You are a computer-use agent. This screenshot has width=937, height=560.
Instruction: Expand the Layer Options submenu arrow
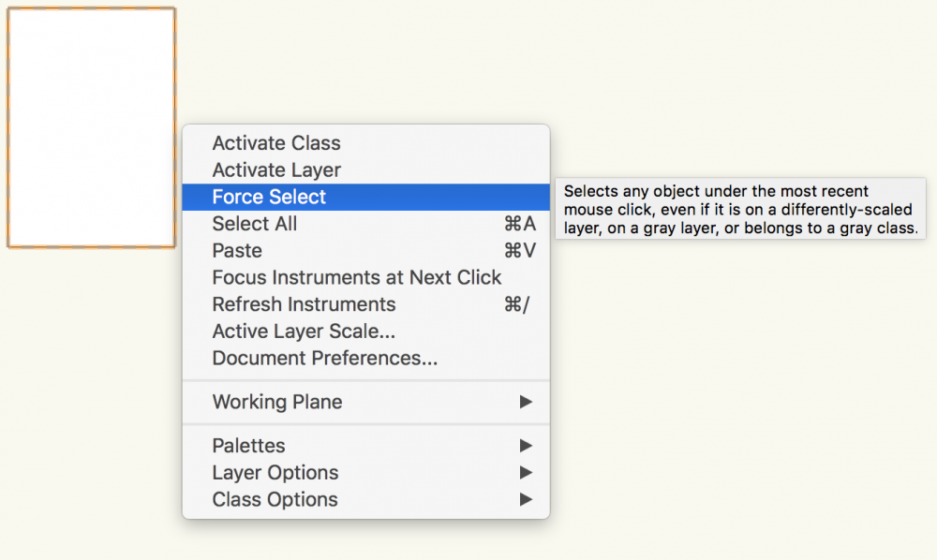pyautogui.click(x=527, y=473)
